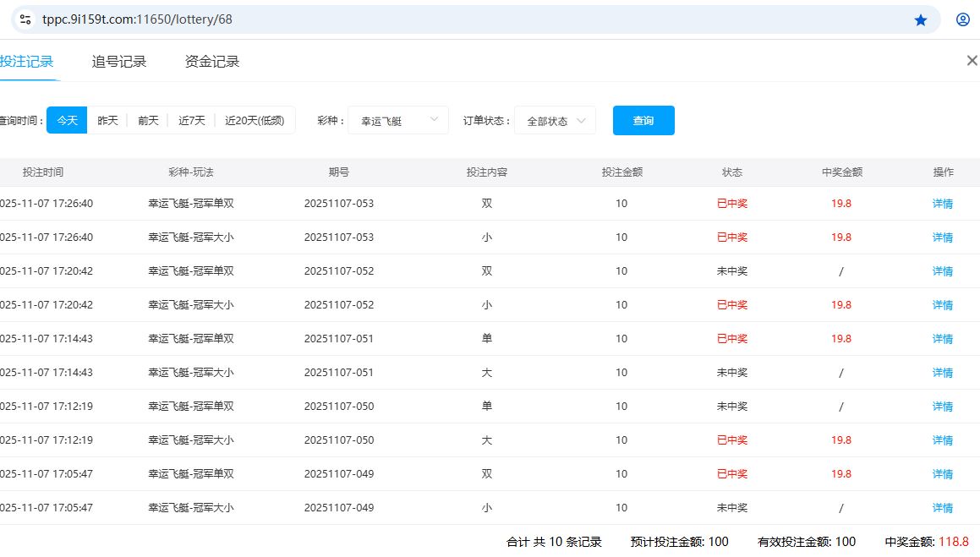View 详情 for 20251107-051 冠军单双 row
This screenshot has width=980, height=557.
(942, 339)
